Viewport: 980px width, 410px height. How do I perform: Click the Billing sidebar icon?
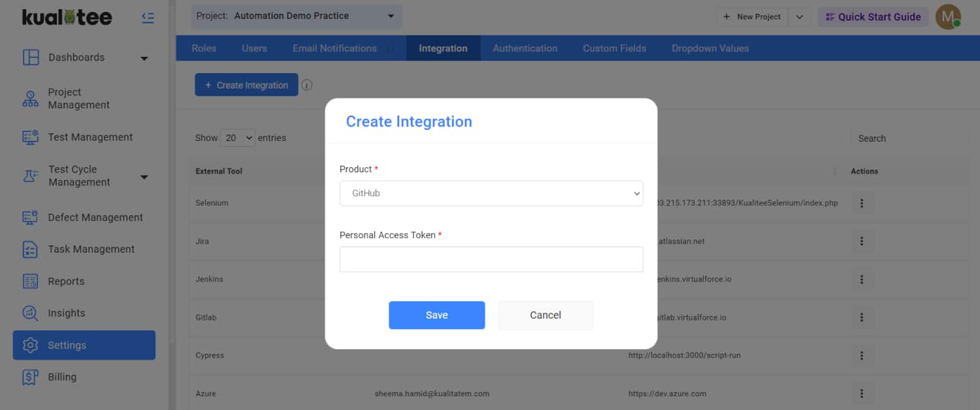tap(31, 377)
